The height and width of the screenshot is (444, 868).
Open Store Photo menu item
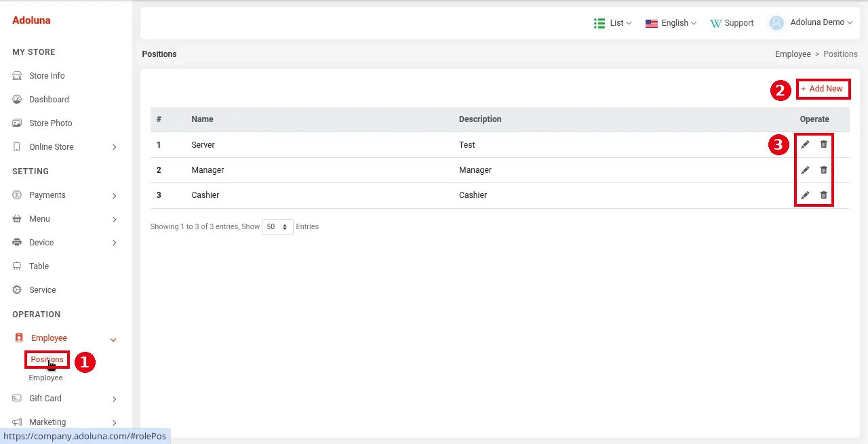point(50,123)
